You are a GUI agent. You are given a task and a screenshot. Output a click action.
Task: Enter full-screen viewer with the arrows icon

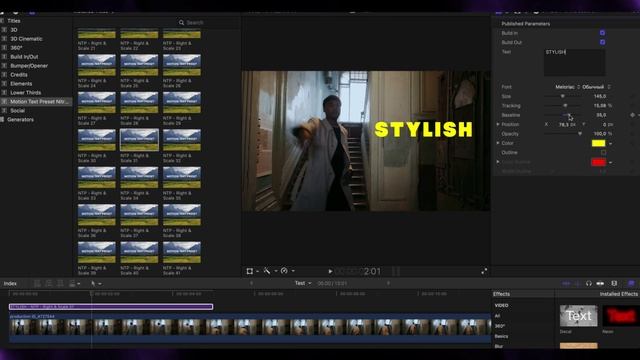click(484, 271)
